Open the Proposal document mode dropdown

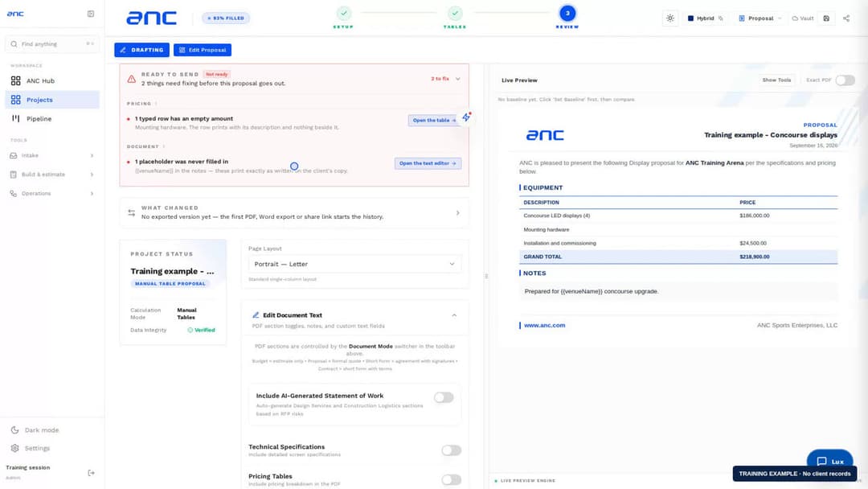click(759, 18)
